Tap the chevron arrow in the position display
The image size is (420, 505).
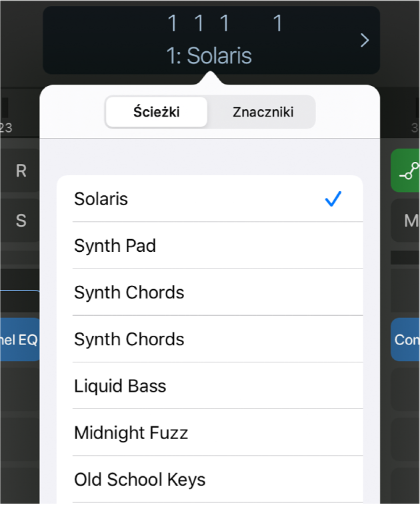pyautogui.click(x=364, y=41)
